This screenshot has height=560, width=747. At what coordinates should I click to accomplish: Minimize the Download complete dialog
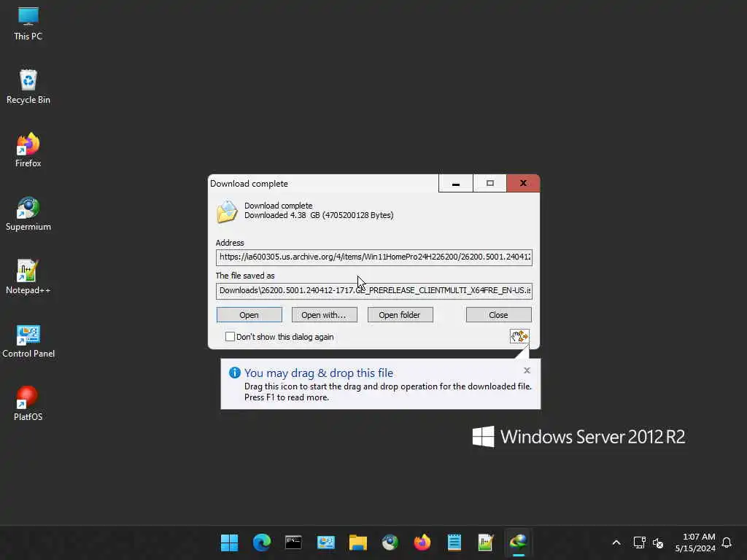pyautogui.click(x=455, y=183)
